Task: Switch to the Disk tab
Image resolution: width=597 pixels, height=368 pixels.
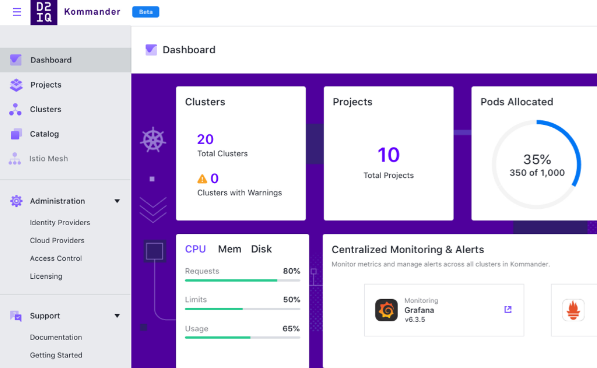Action: 261,249
